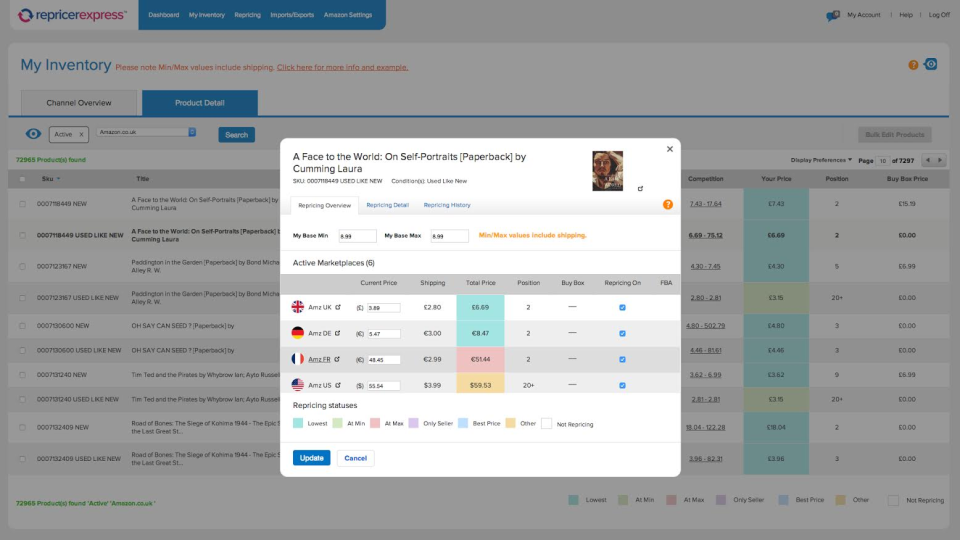This screenshot has width=960, height=540.
Task: Click the blue eye icon beside Active filter
Action: [x=34, y=134]
